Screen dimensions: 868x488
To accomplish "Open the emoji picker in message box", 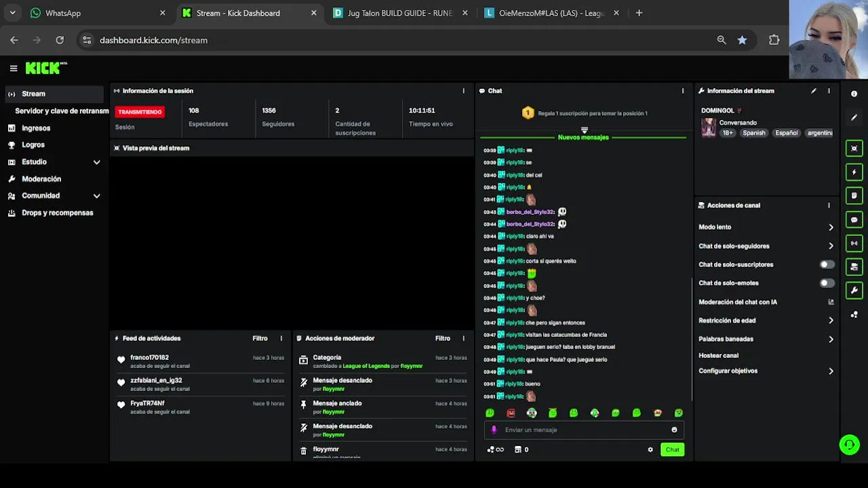I will pyautogui.click(x=674, y=430).
